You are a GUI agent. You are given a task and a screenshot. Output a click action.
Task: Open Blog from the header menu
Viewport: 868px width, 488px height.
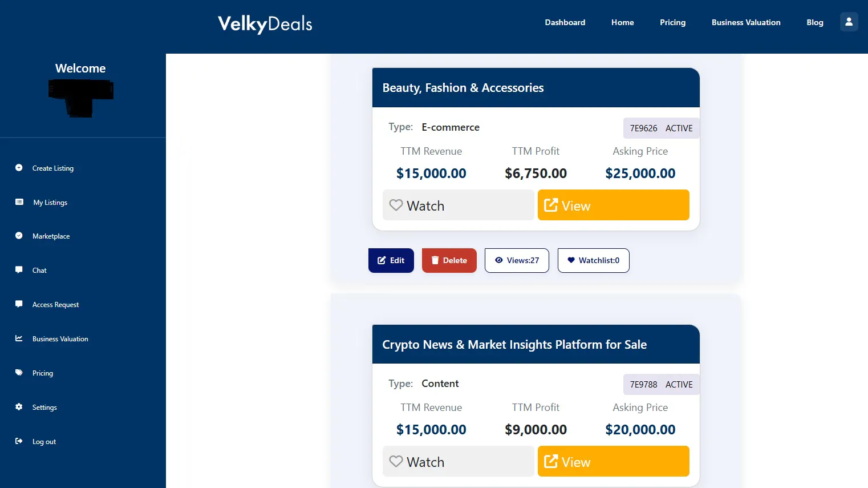click(x=815, y=22)
